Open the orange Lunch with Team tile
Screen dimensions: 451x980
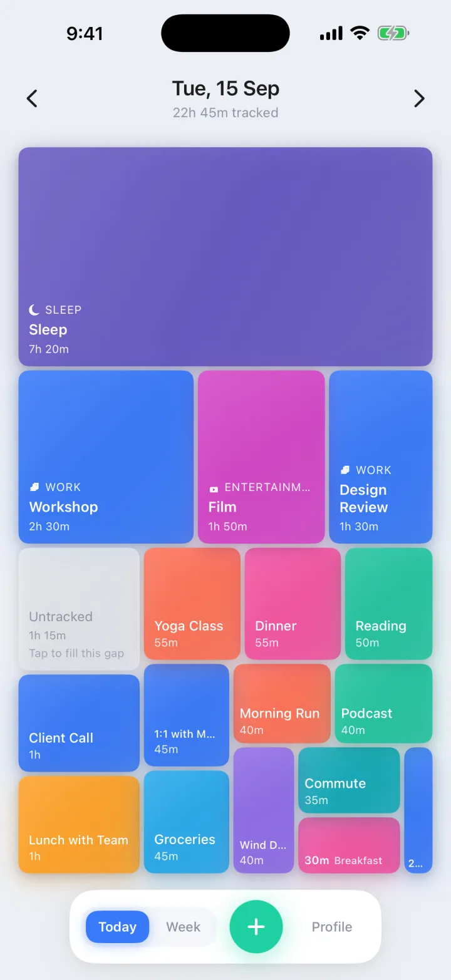click(79, 825)
